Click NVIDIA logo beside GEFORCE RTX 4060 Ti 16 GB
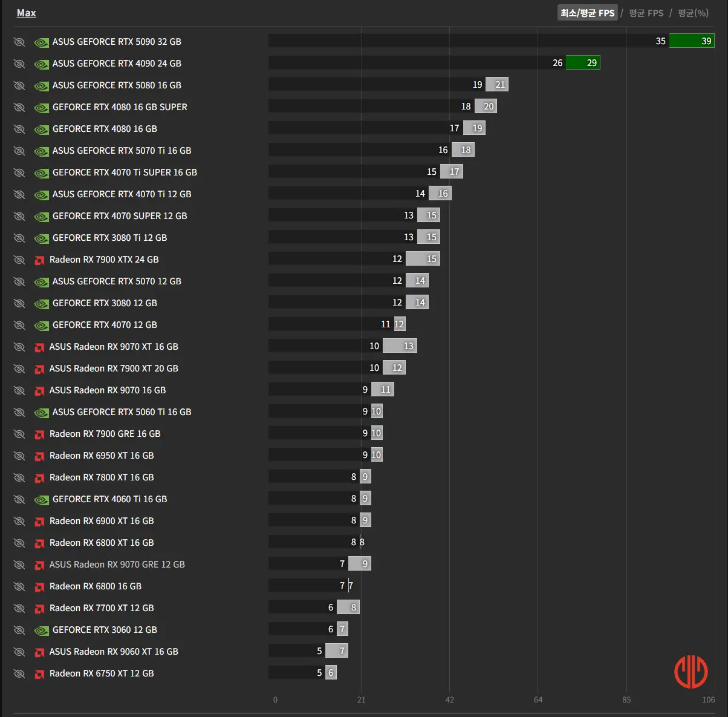Viewport: 728px width, 717px height. (41, 500)
